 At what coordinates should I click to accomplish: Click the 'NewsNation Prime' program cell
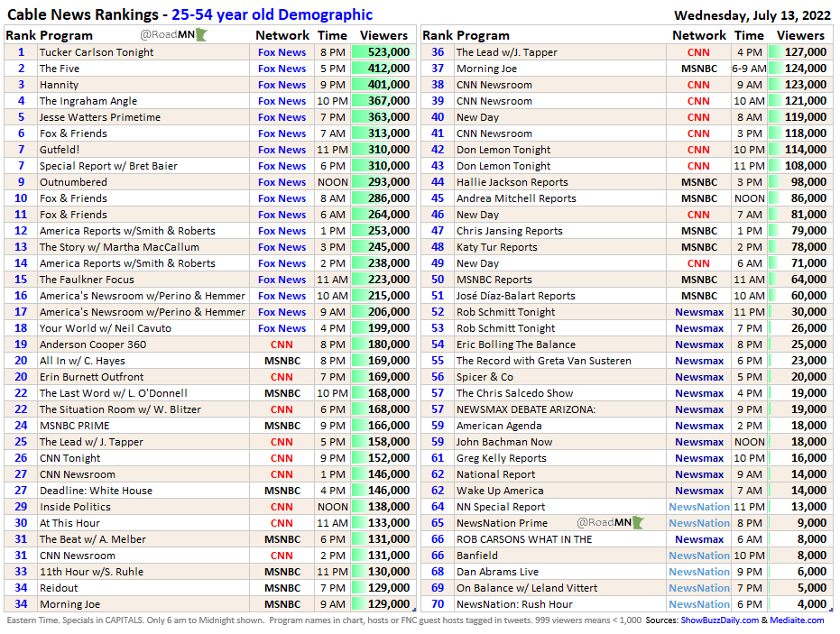[560, 523]
